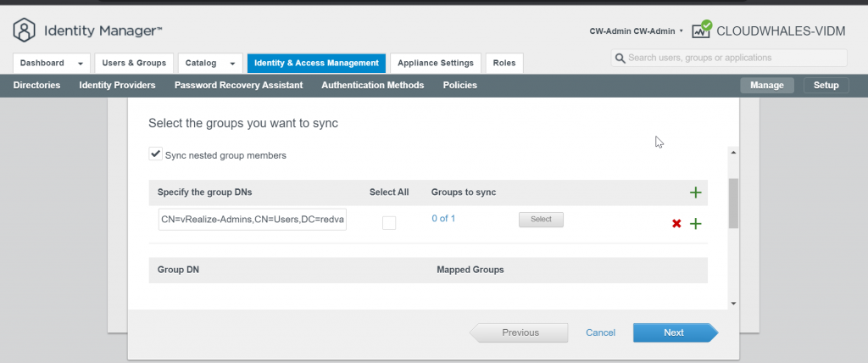Select Identity & Access Management tab

point(317,63)
